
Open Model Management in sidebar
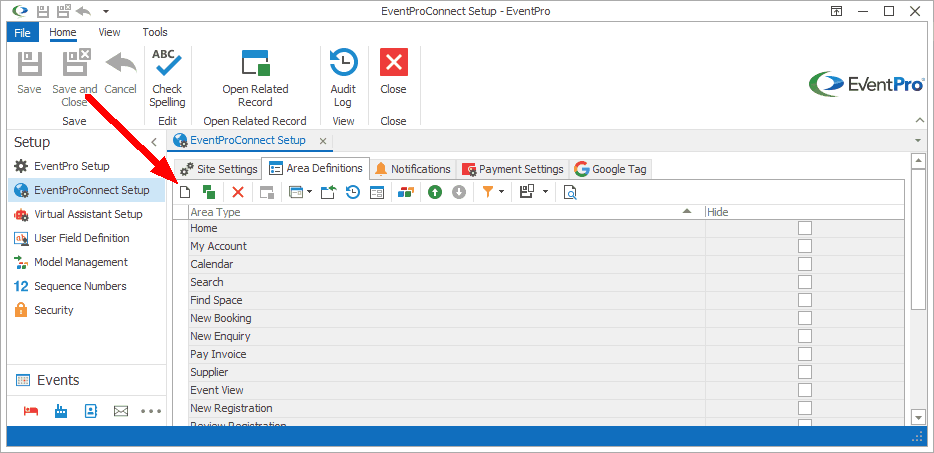(x=86, y=262)
